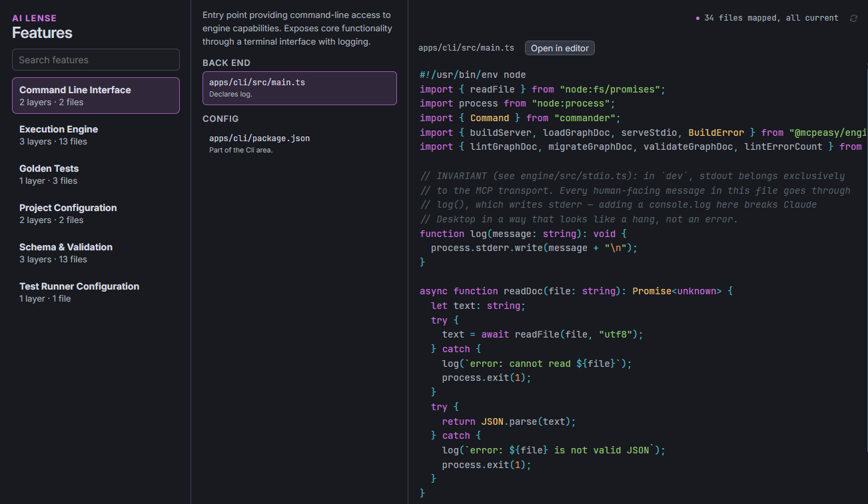Image resolution: width=868 pixels, height=504 pixels.
Task: Click the 'Part of the Cli area.' note
Action: (240, 150)
